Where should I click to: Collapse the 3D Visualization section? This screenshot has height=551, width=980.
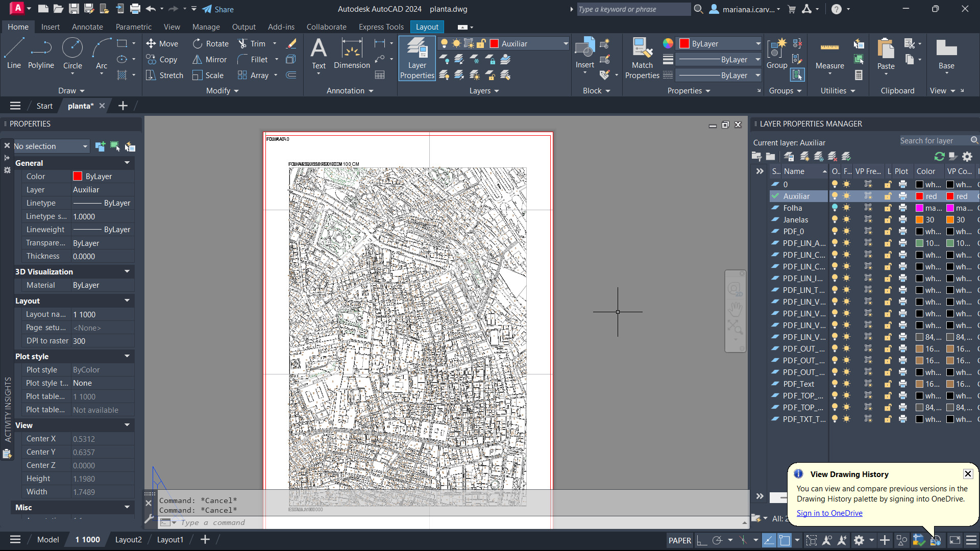click(127, 271)
